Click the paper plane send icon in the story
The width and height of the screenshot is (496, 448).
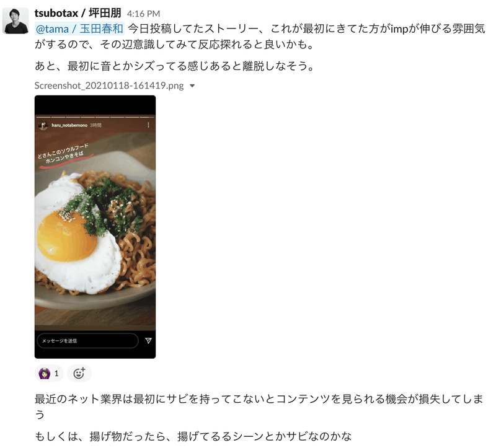coord(148,341)
